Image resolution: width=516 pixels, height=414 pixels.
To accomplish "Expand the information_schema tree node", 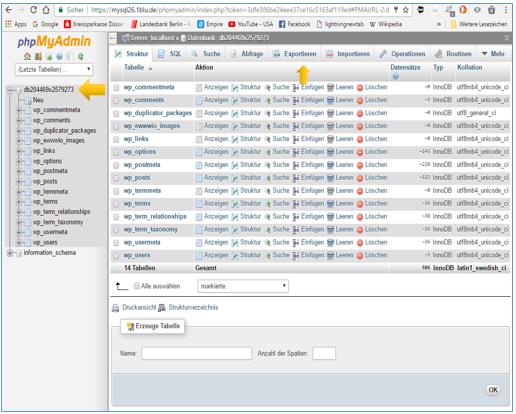I will point(11,253).
